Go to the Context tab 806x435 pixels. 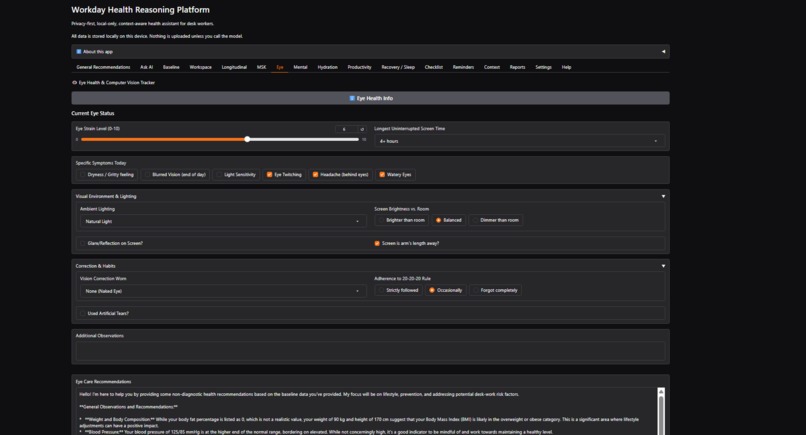[492, 67]
